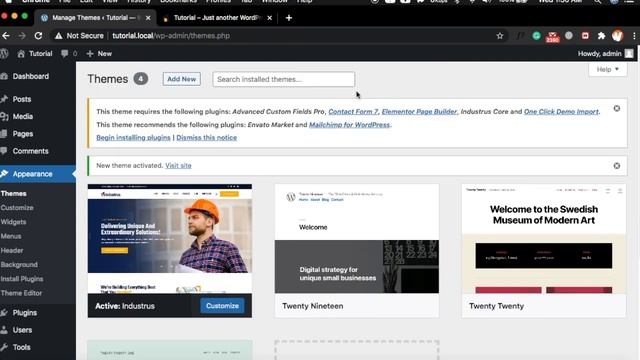
Task: Close the Tutorial site browser tab
Action: pyautogui.click(x=269, y=18)
